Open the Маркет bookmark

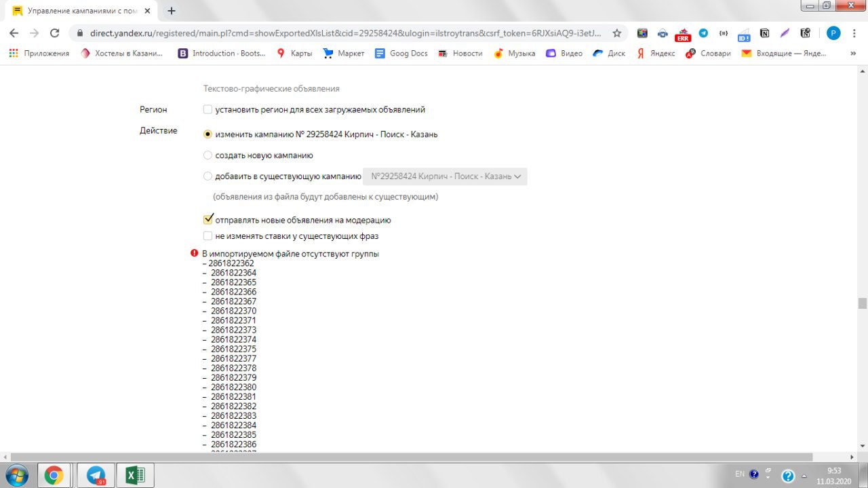click(344, 53)
